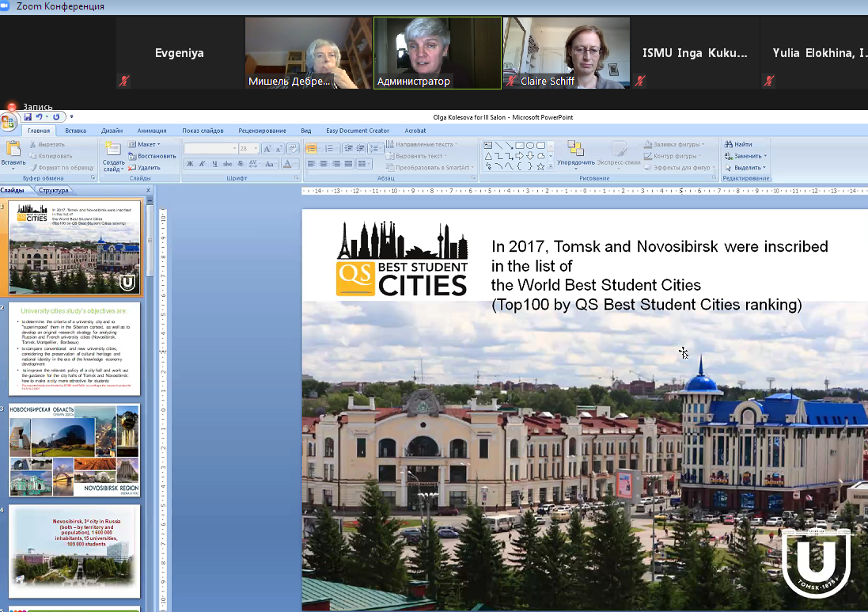Toggle italic (К) formatting
Viewport: 868px width, 612px height.
coord(202,163)
